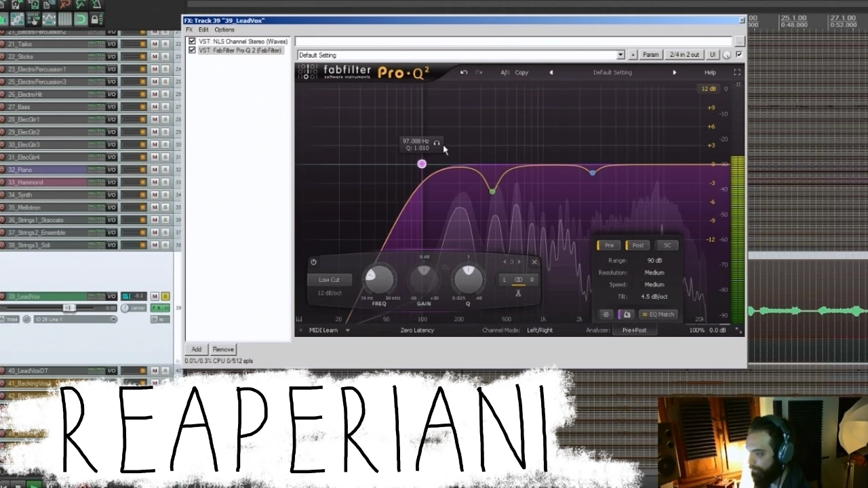
Task: Open the Options menu in FX window
Action: (224, 30)
